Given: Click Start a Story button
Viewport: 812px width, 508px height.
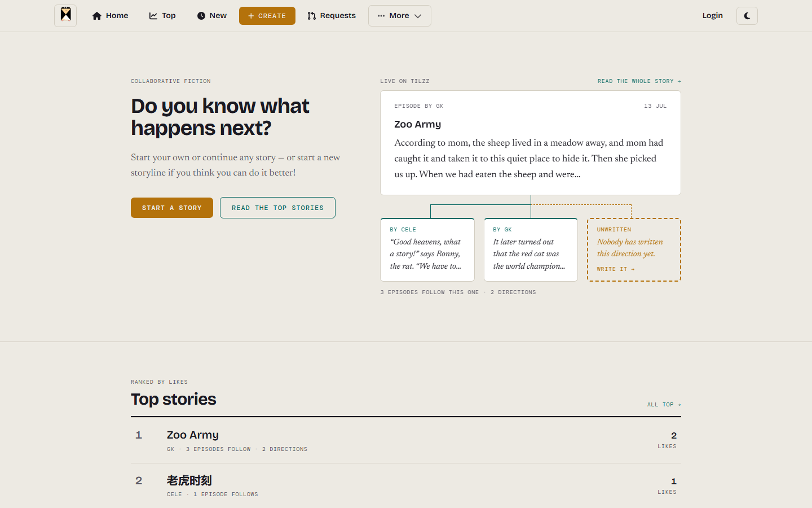Looking at the screenshot, I should pyautogui.click(x=172, y=208).
